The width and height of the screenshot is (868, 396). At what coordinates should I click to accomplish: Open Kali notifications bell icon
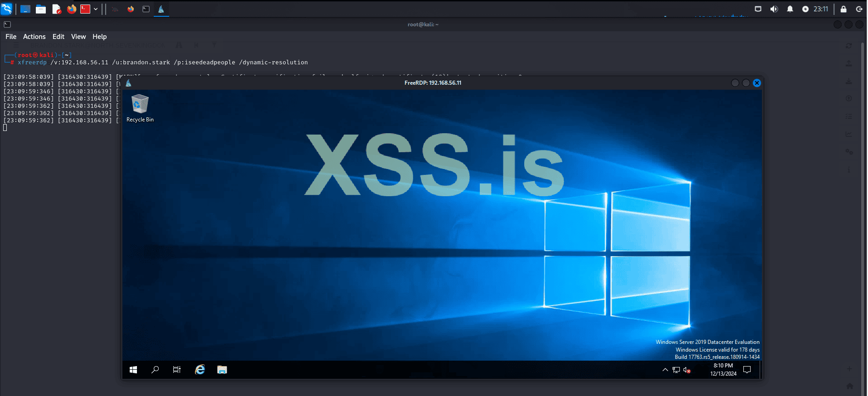point(790,9)
